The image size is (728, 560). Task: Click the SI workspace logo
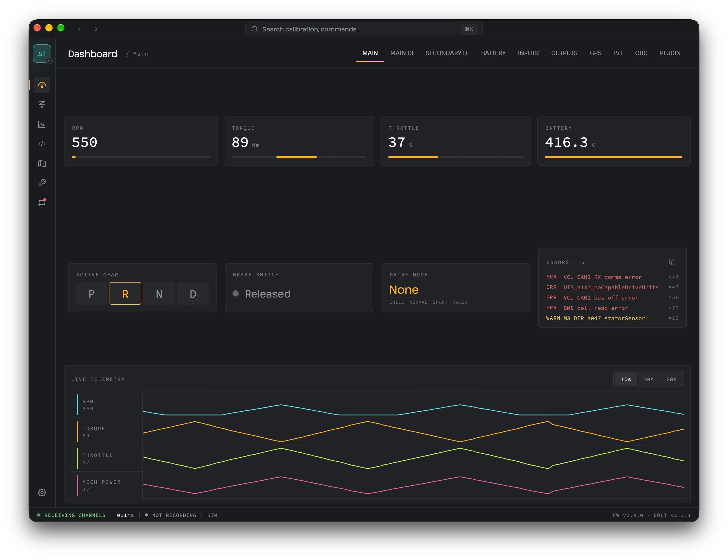point(42,54)
